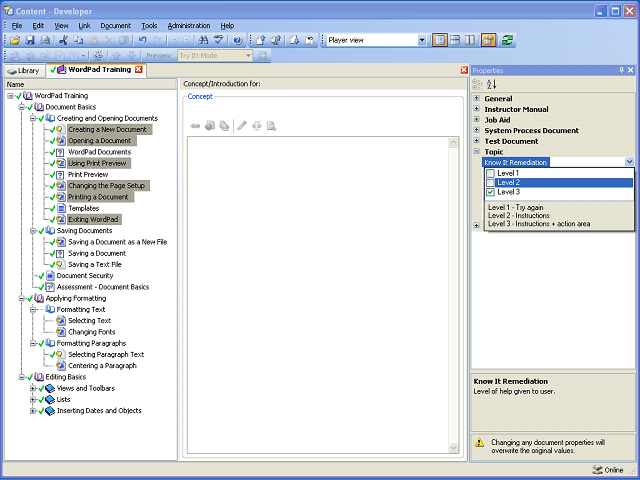This screenshot has width=640, height=480.
Task: Expand the System Process Document category
Action: coord(476,130)
